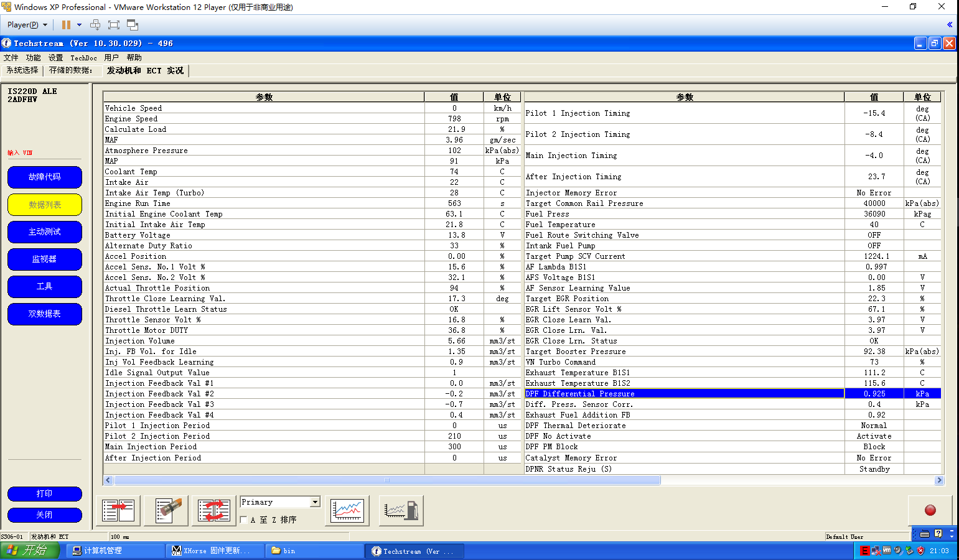Select the Injection Volume parameter row
This screenshot has height=560, width=959.
click(312, 340)
